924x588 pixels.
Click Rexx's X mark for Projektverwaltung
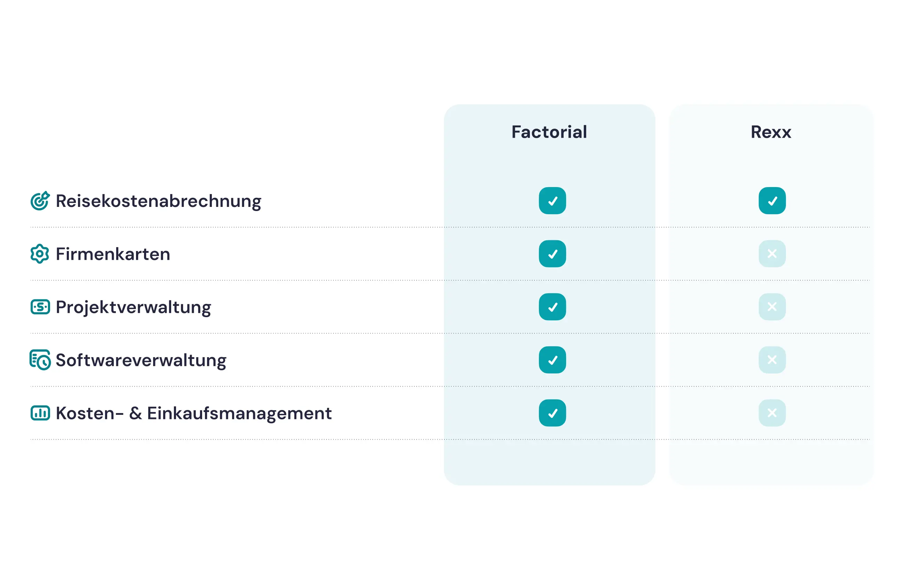point(772,307)
